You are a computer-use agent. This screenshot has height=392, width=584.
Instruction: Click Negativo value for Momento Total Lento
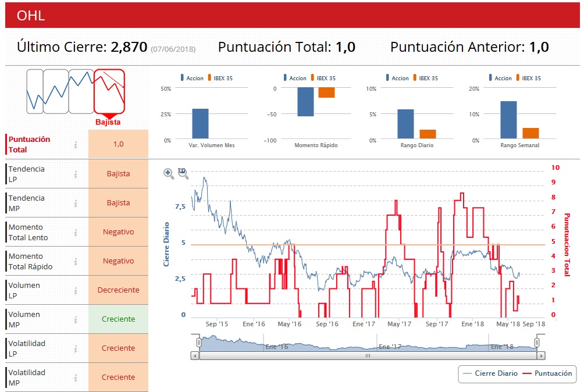point(119,231)
